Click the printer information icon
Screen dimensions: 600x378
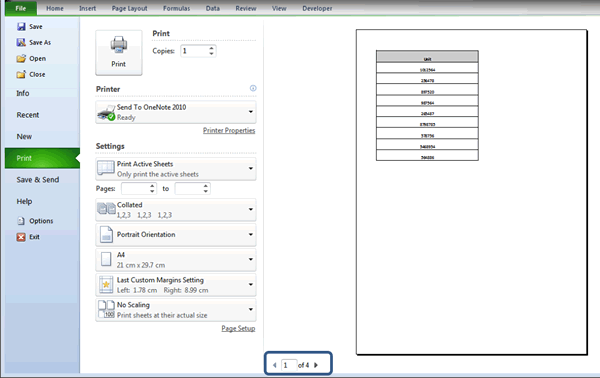[x=253, y=88]
